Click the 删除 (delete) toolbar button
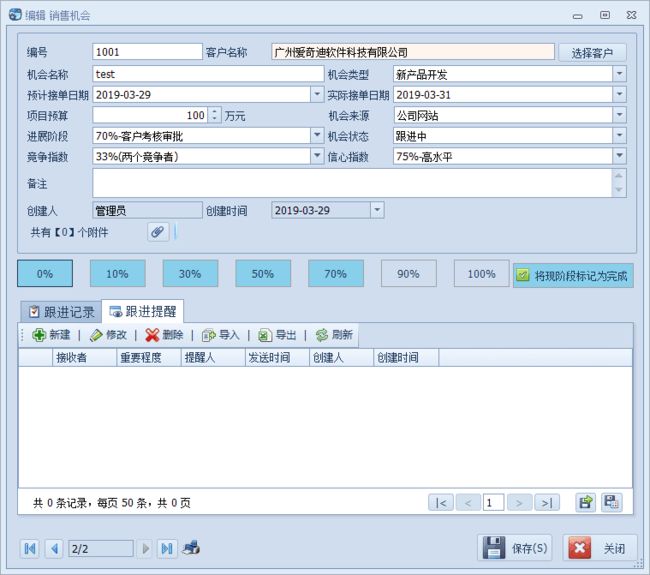650x575 pixels. (164, 335)
